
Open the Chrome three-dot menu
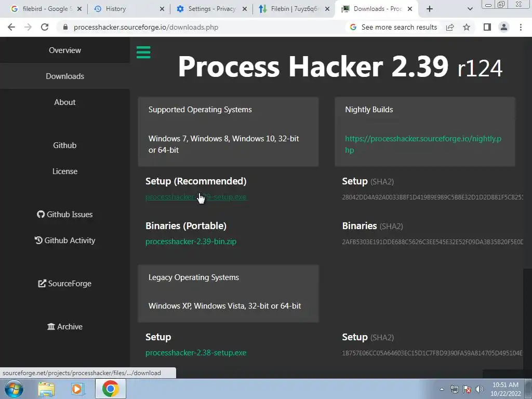tap(521, 27)
